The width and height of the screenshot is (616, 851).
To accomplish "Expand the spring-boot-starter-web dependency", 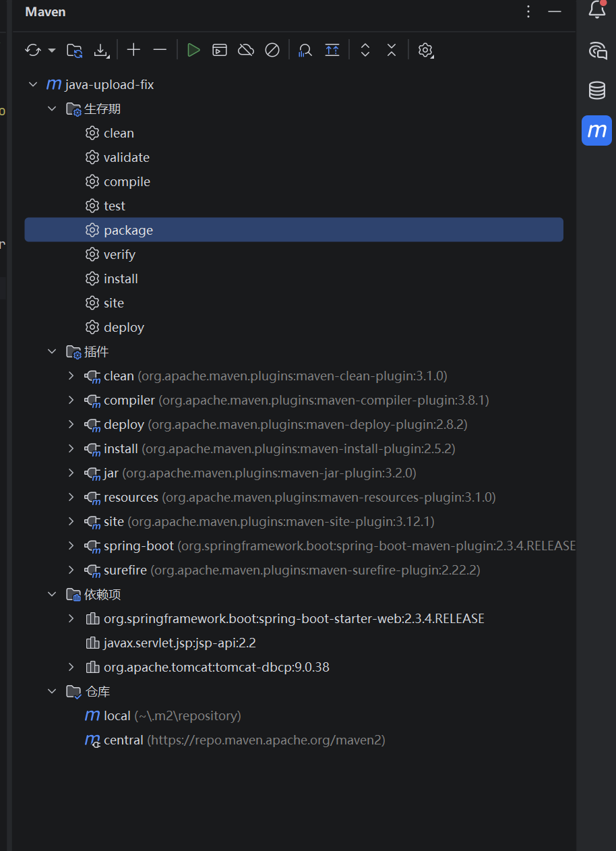I will pos(71,618).
